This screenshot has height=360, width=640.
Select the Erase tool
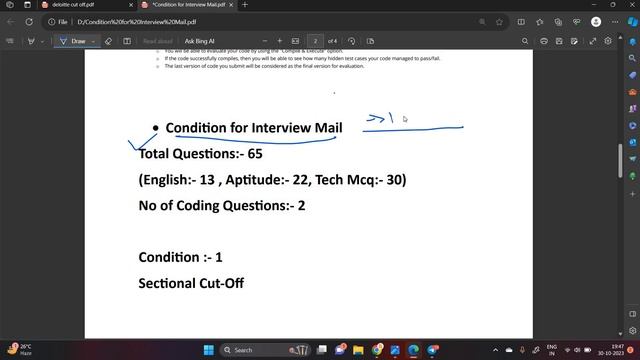point(108,41)
